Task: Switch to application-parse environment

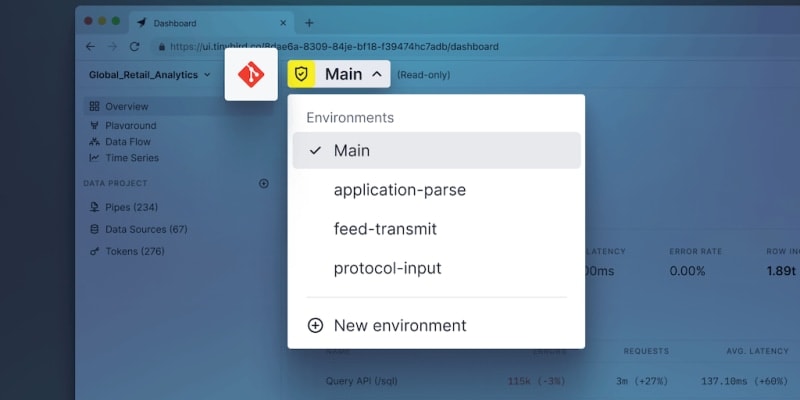Action: point(437,190)
